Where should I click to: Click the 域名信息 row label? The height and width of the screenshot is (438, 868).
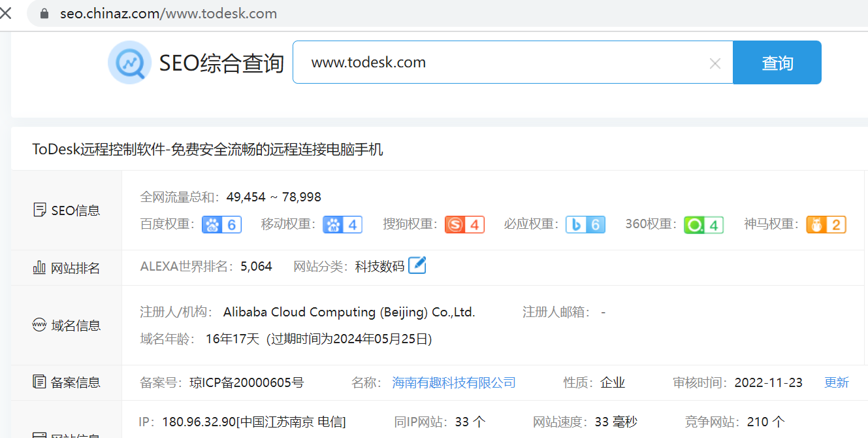coord(76,325)
